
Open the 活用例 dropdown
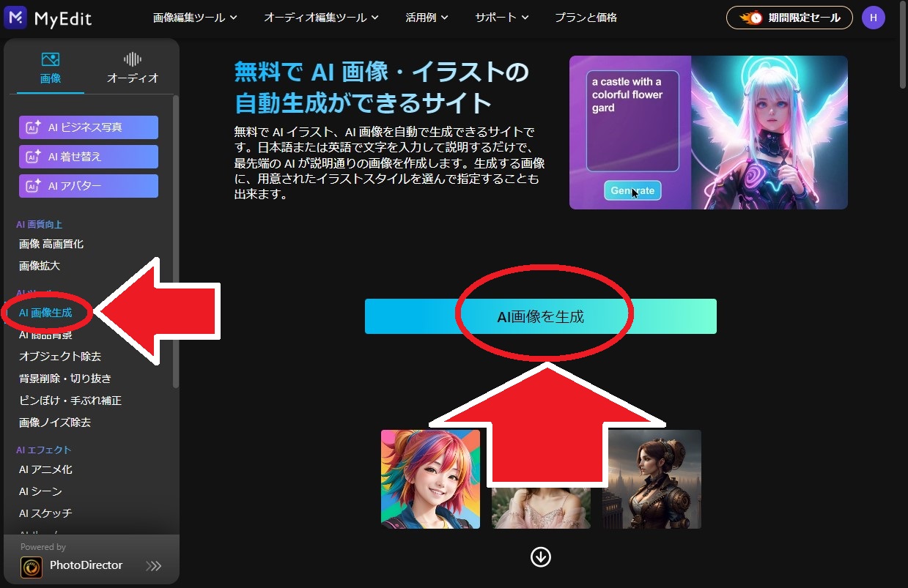click(427, 18)
